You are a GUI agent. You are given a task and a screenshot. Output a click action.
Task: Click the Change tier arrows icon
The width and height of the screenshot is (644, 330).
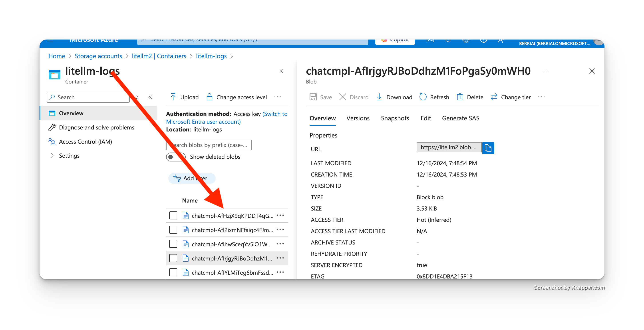tap(494, 97)
